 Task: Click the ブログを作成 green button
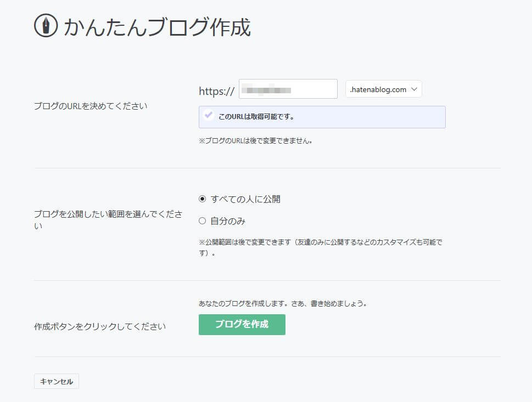click(242, 324)
